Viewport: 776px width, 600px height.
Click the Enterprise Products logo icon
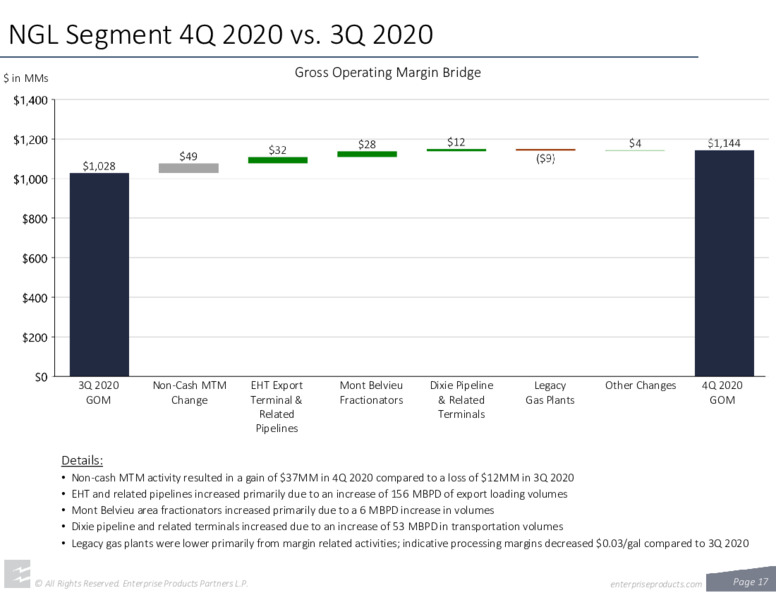tap(17, 574)
